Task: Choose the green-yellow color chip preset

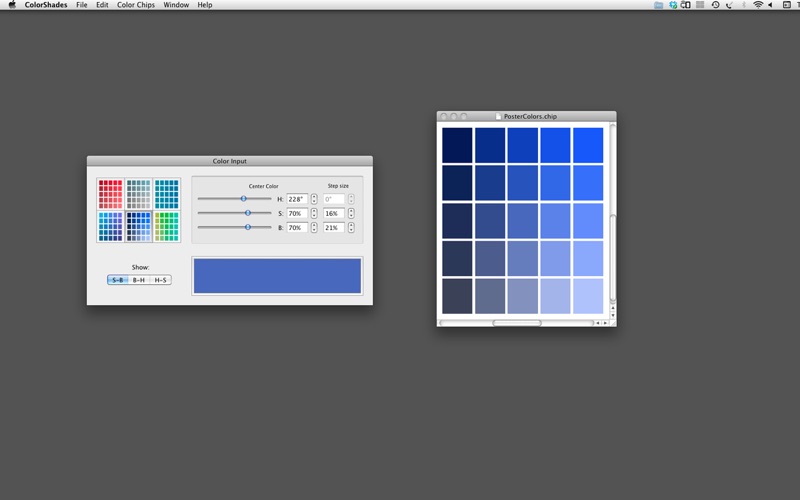Action: click(x=167, y=226)
